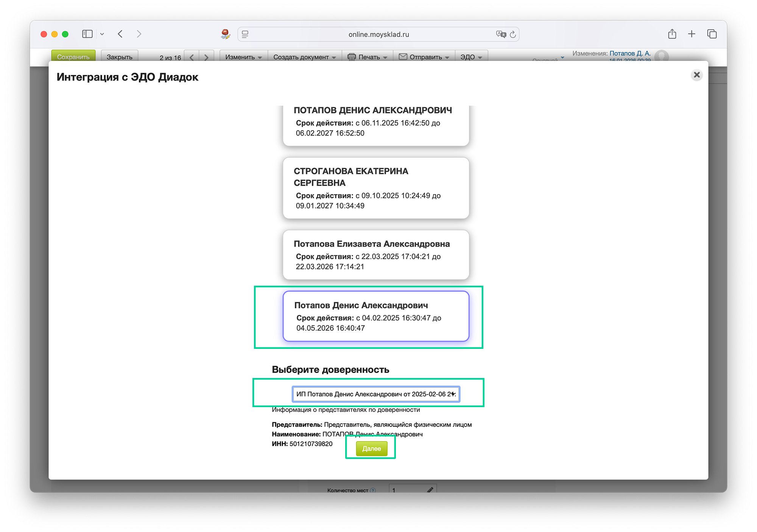Open a new tab with the plus icon

point(692,34)
